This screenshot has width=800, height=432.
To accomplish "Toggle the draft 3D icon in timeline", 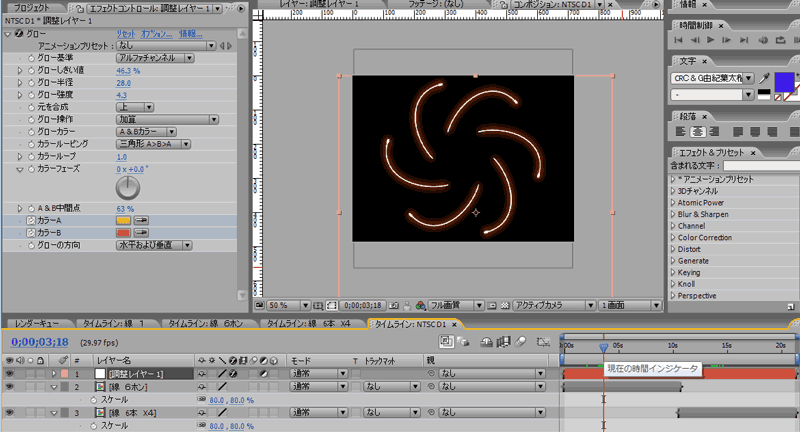I will 464,342.
